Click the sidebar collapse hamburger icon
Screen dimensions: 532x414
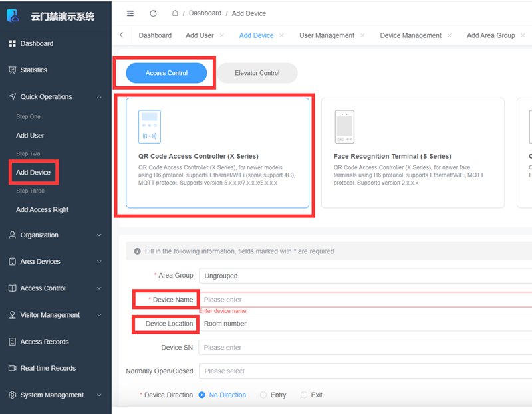click(x=130, y=13)
